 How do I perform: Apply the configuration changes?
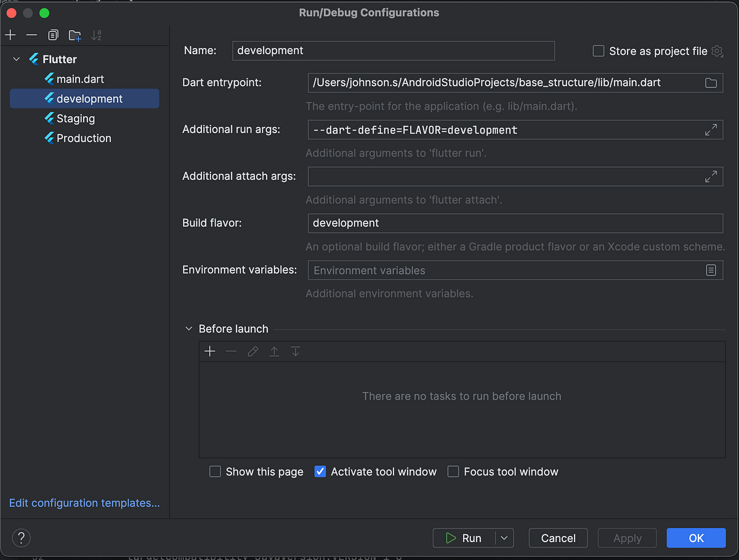pos(627,538)
